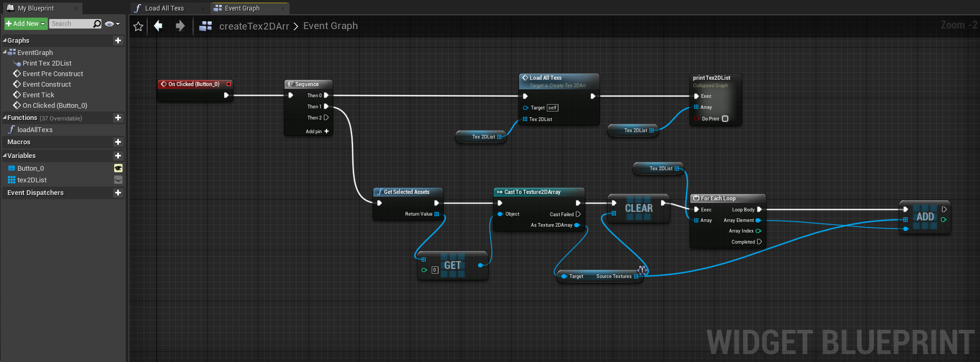Image resolution: width=980 pixels, height=362 pixels.
Task: Add a variable using Variables plus icon
Action: (118, 156)
